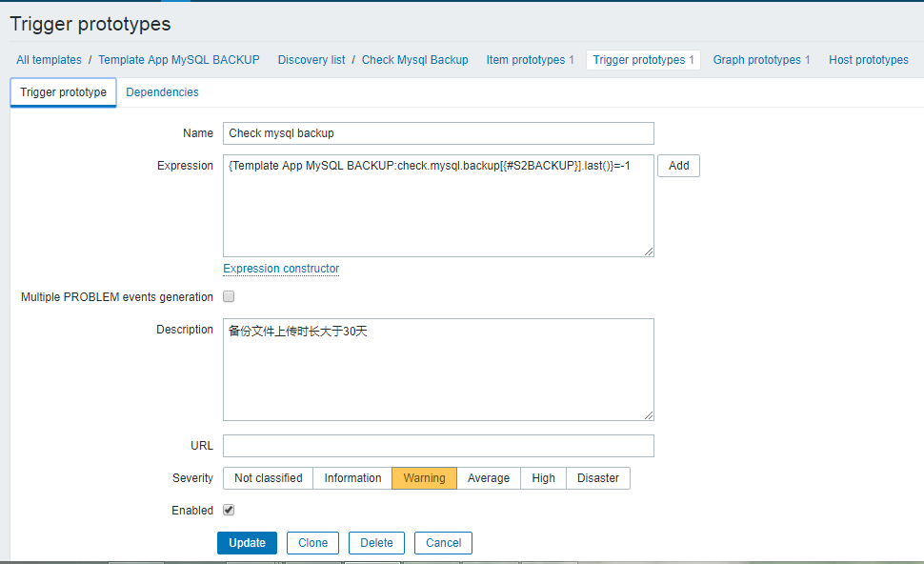Switch to Dependencies tab
Viewport: 924px width, 564px height.
[x=162, y=92]
